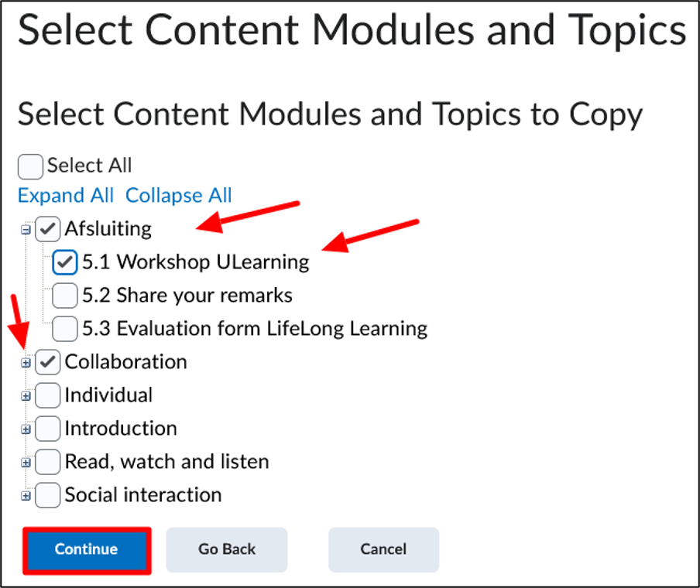Viewport: 700px width, 588px height.
Task: Click the Expand All link
Action: pos(66,196)
